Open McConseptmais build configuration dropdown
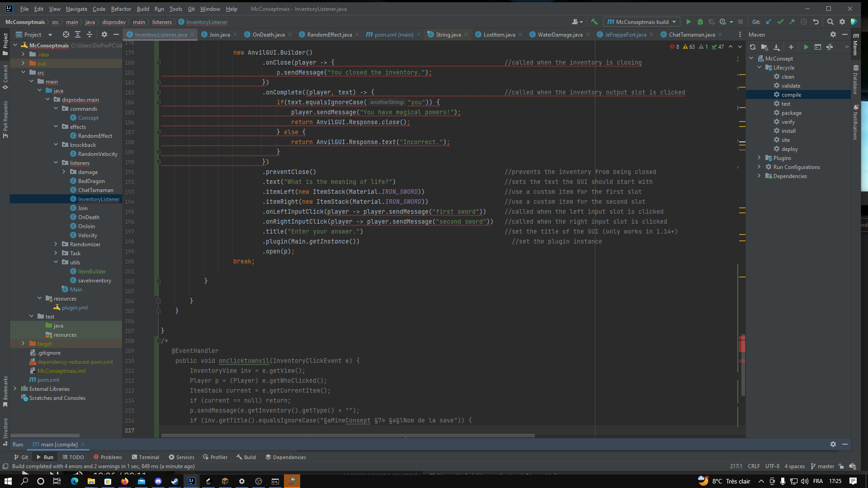 tap(642, 22)
